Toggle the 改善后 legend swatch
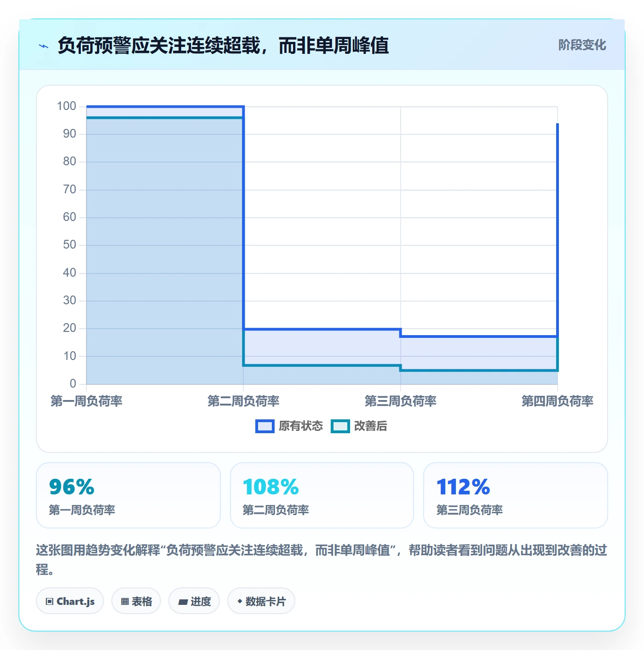 pyautogui.click(x=340, y=426)
